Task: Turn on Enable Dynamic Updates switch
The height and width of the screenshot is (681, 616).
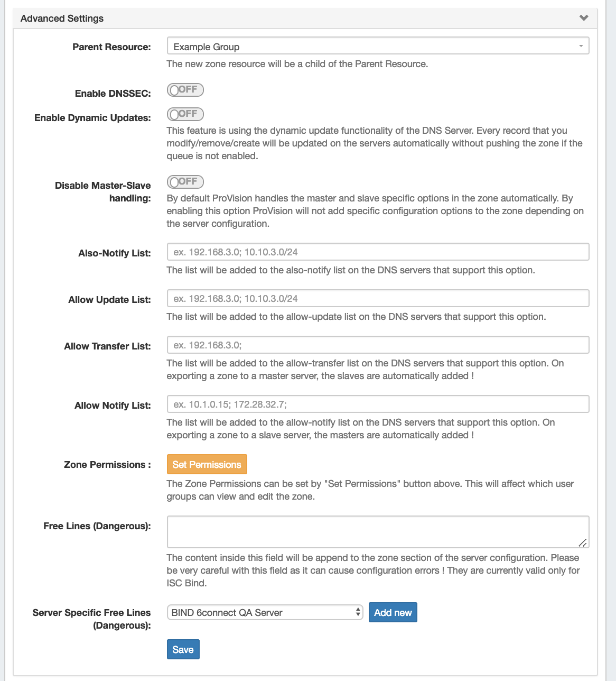Action: [185, 114]
